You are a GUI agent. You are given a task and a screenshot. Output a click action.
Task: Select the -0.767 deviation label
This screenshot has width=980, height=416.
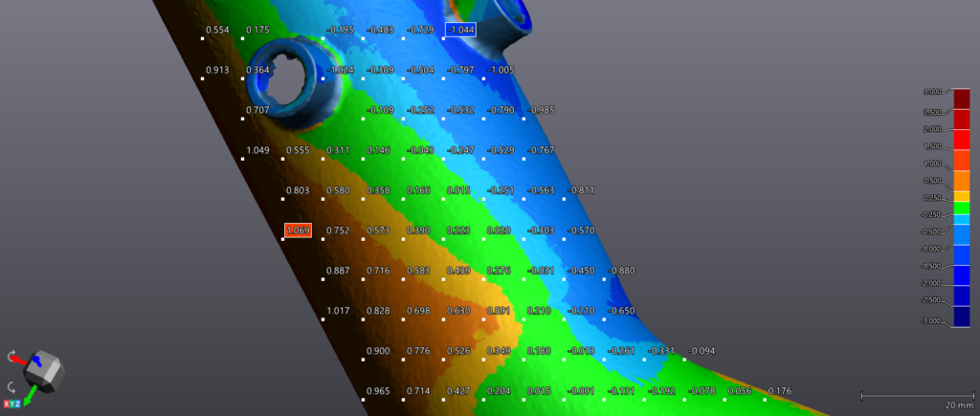click(x=541, y=150)
